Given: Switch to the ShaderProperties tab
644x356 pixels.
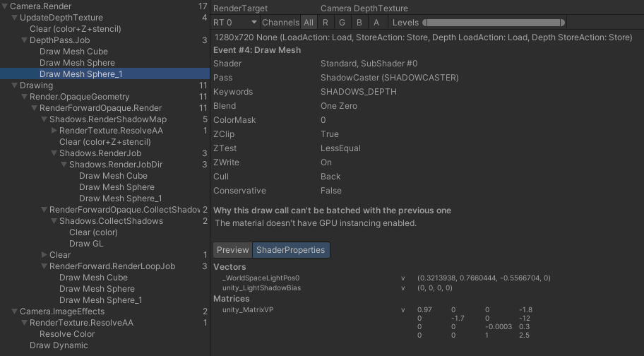Looking at the screenshot, I should click(x=290, y=250).
